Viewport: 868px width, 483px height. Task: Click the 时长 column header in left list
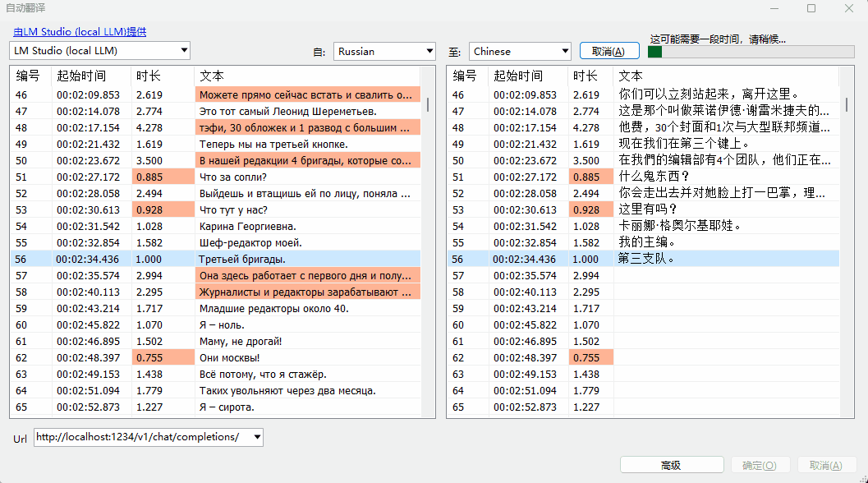[149, 76]
